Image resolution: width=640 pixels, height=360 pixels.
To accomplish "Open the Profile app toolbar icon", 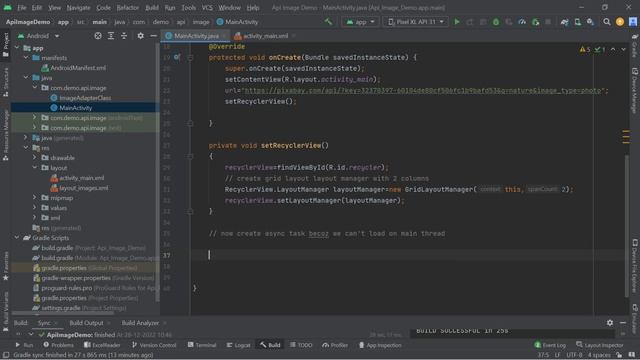I will coord(522,22).
